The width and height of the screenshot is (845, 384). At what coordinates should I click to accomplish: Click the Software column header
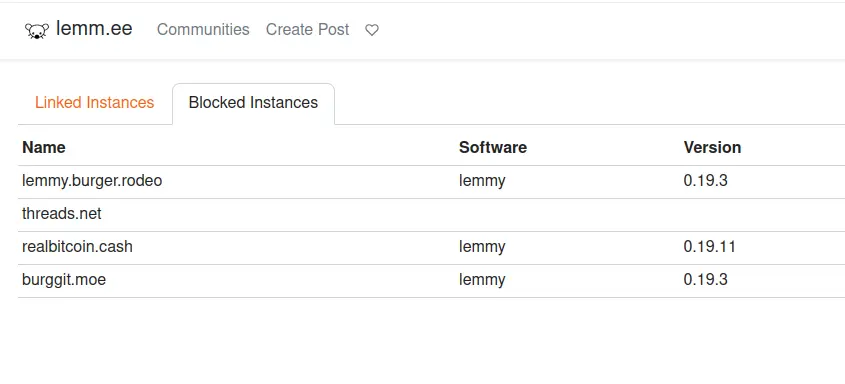pos(493,148)
